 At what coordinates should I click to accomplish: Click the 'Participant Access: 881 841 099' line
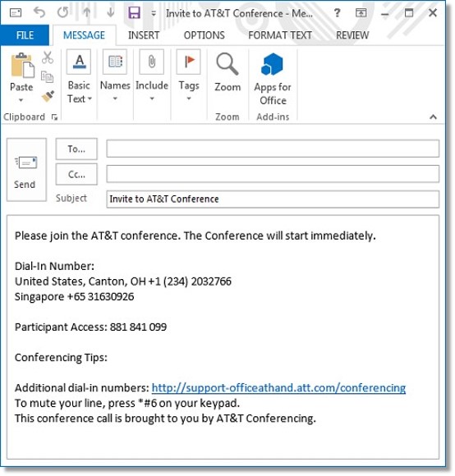[90, 327]
